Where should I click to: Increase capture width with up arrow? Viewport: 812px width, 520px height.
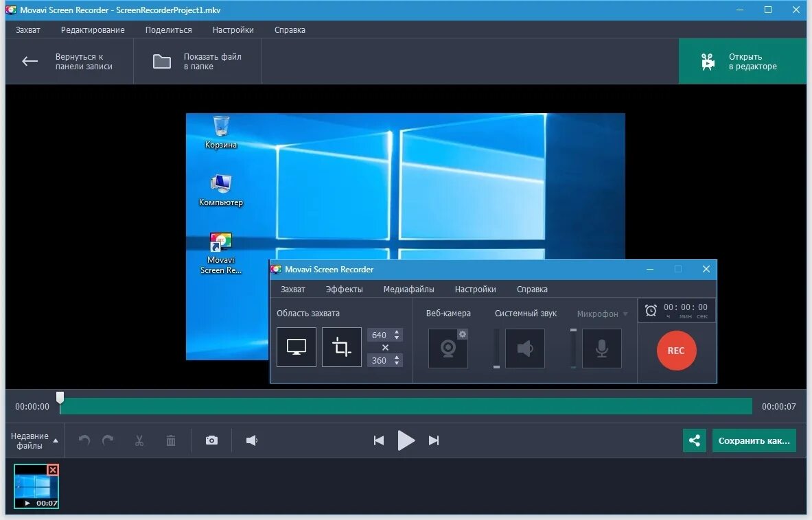[x=397, y=331]
